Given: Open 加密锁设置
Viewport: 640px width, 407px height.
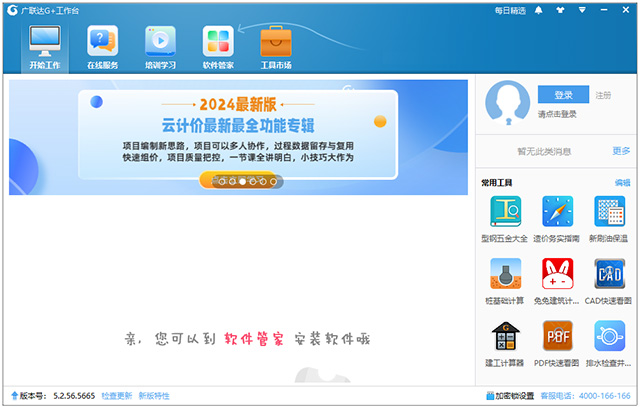Looking at the screenshot, I should tap(510, 396).
